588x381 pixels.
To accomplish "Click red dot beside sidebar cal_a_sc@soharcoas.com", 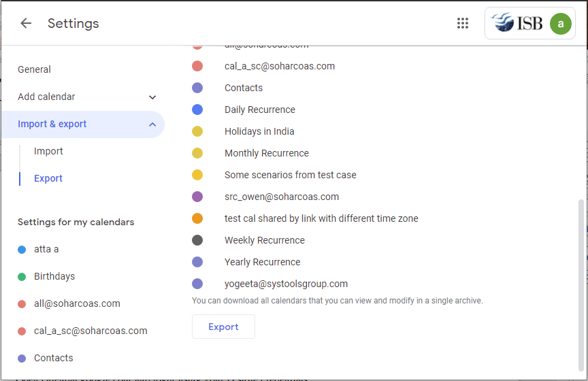I will click(x=22, y=331).
